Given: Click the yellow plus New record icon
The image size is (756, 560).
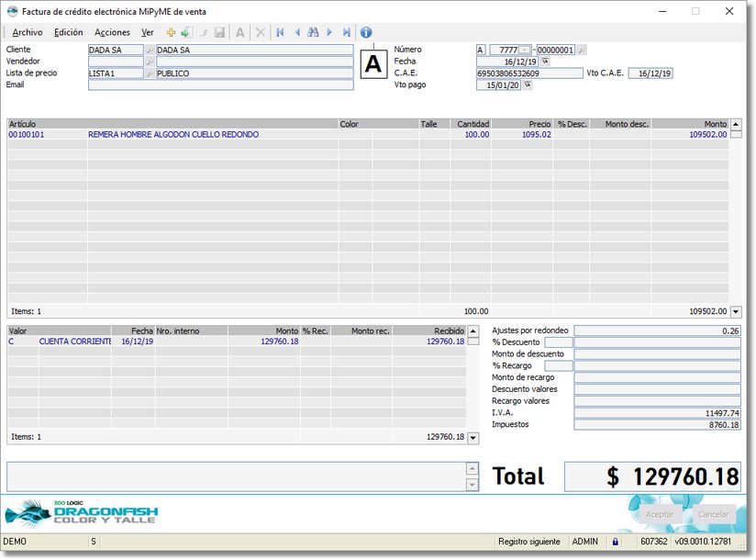Looking at the screenshot, I should click(171, 32).
